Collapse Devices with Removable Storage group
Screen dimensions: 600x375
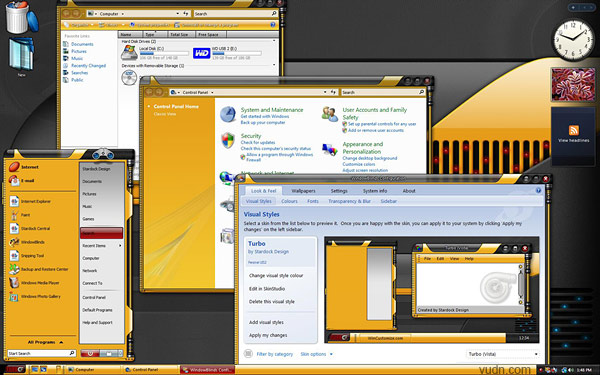coord(274,65)
